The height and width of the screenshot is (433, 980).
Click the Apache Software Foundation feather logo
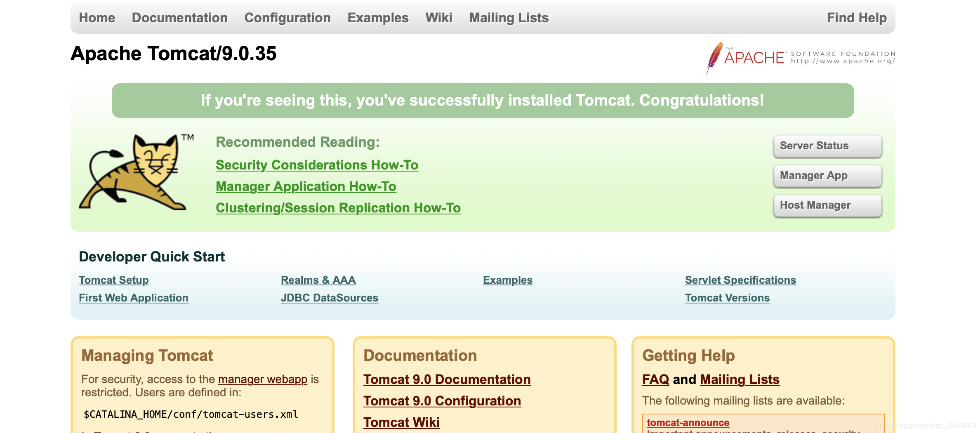pos(800,58)
